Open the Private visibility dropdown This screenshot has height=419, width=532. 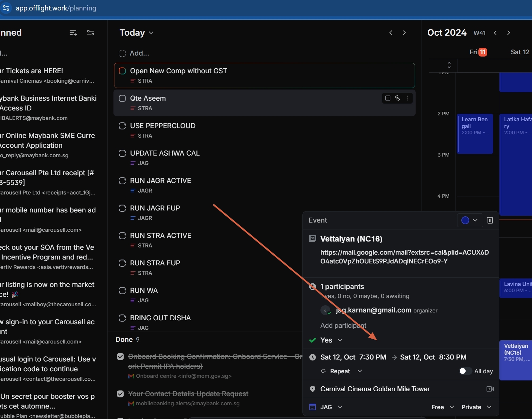(x=476, y=407)
